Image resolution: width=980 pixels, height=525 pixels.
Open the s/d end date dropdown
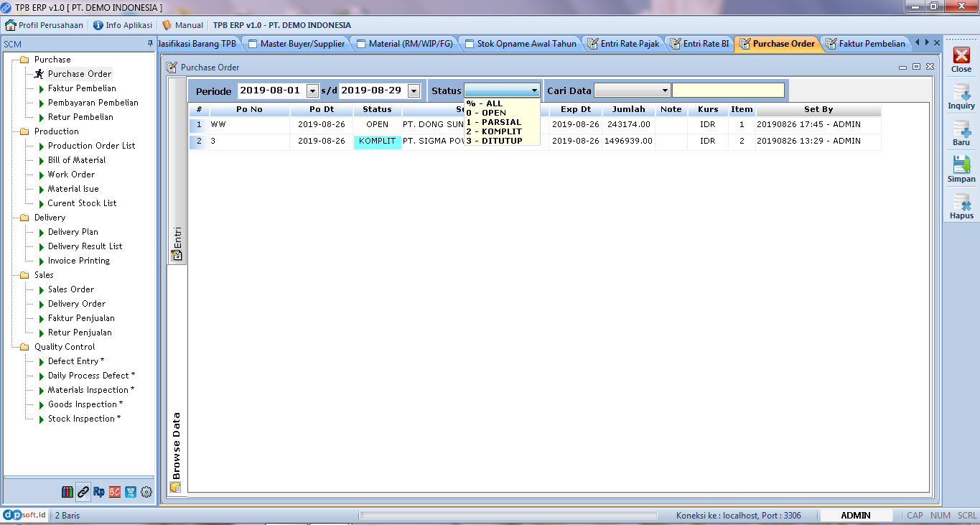414,90
